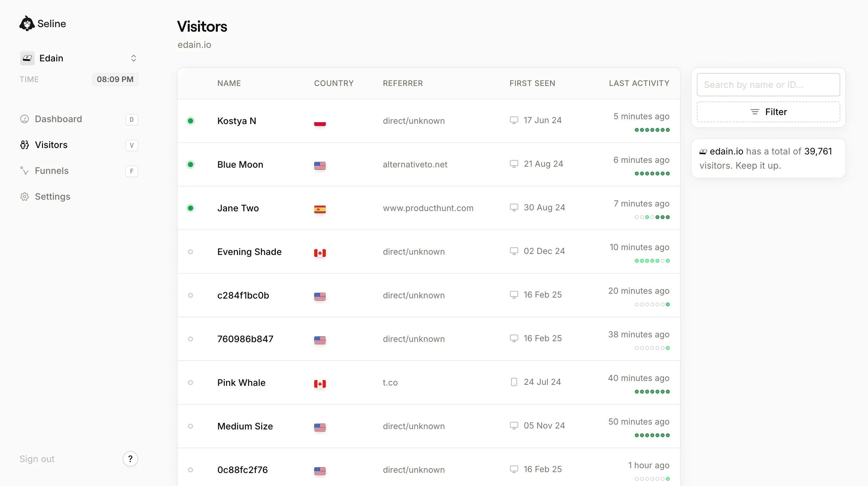Open the help question mark button
This screenshot has width=868, height=486.
click(130, 459)
